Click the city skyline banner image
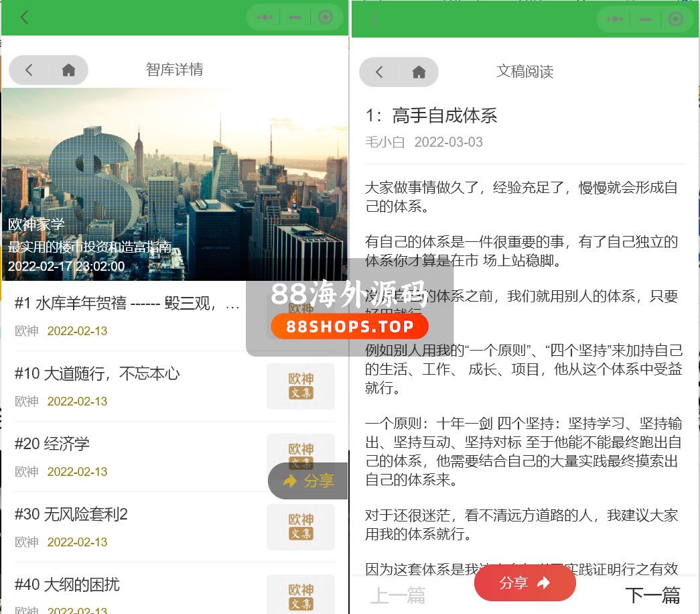700x614 pixels. tap(174, 168)
